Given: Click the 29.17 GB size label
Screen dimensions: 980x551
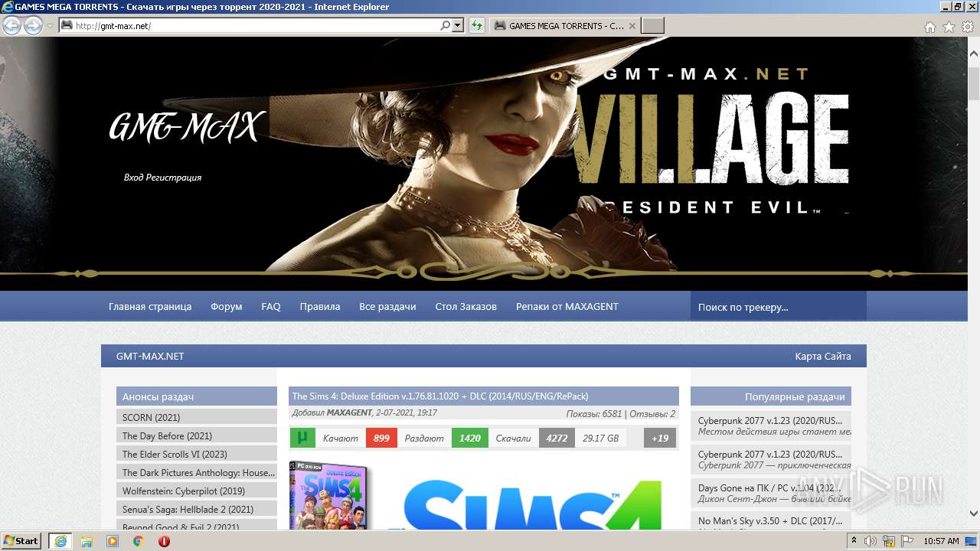Looking at the screenshot, I should tap(601, 438).
